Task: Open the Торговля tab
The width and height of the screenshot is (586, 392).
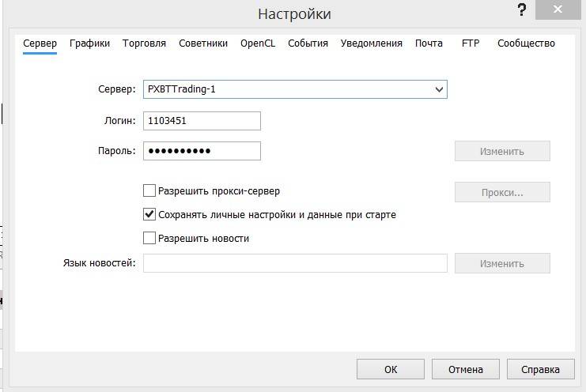Action: 144,43
